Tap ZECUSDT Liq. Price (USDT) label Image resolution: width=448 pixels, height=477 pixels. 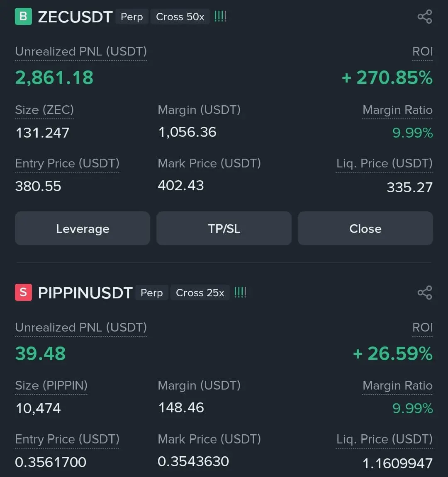coord(385,163)
